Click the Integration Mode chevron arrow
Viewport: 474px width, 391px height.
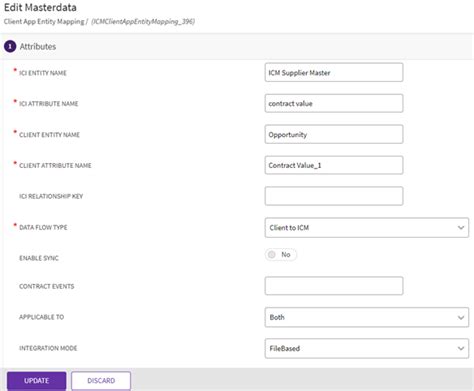(461, 348)
